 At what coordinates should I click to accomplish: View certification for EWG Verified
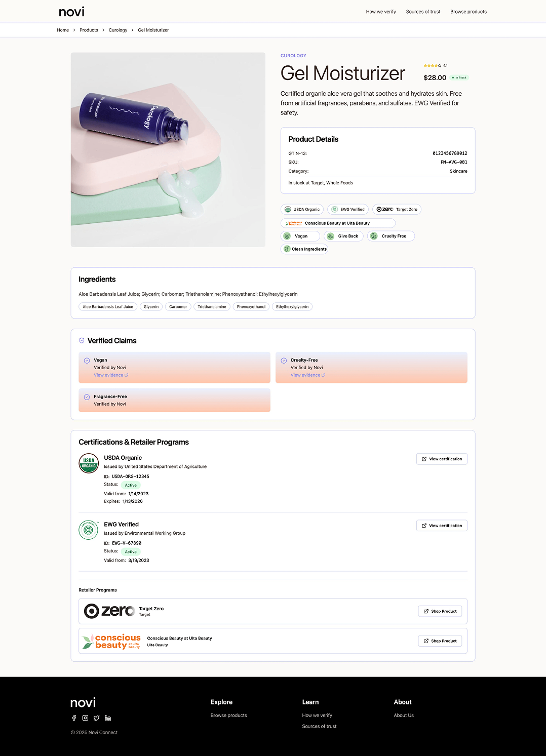tap(442, 526)
